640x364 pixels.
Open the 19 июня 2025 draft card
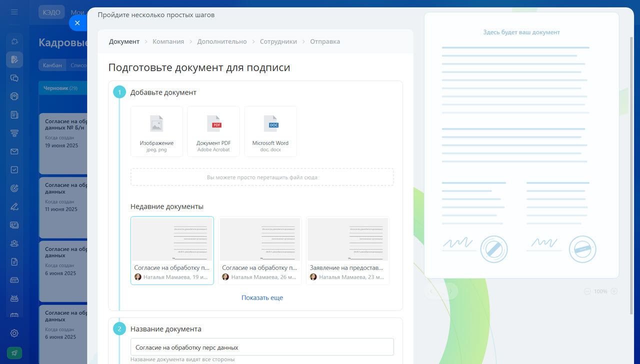(63, 143)
